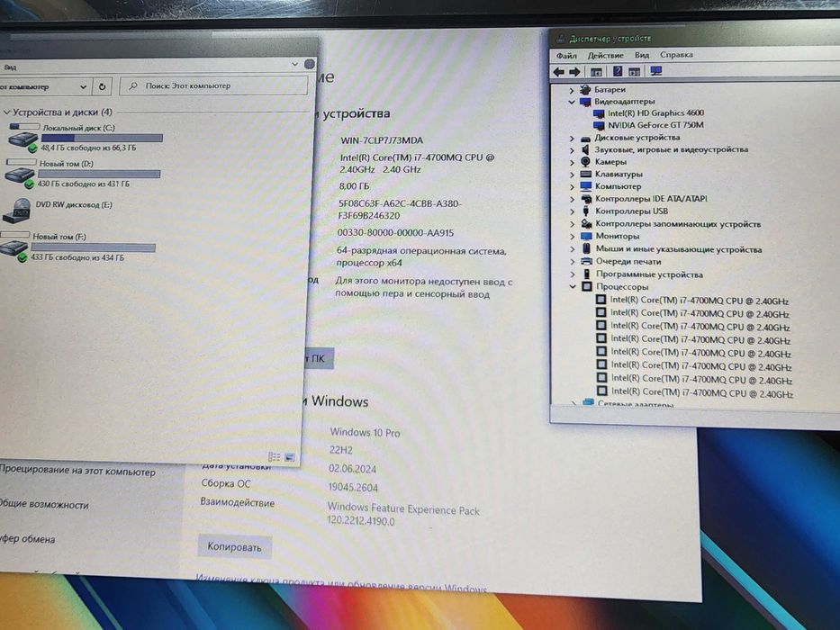Open the show/hide console tree toolbar icon
The width and height of the screenshot is (840, 630).
(x=596, y=72)
